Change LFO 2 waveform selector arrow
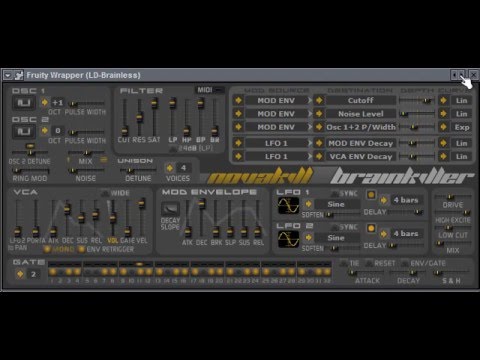This screenshot has height=360, width=480. (x=308, y=237)
